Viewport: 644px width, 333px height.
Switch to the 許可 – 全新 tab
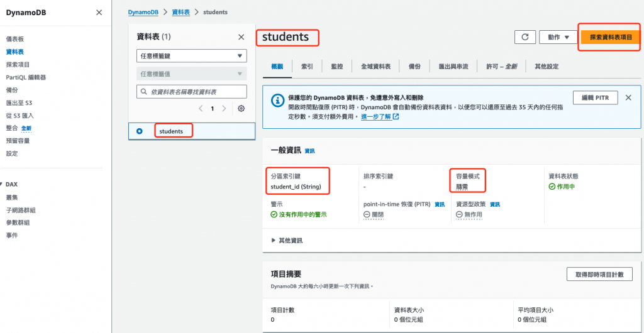[502, 67]
